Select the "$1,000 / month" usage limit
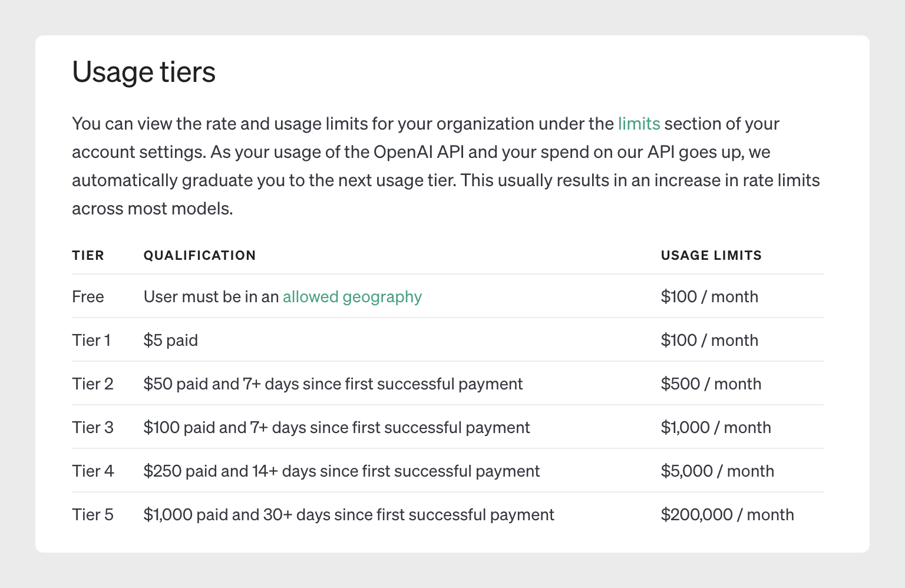Image resolution: width=905 pixels, height=588 pixels. coord(716,427)
